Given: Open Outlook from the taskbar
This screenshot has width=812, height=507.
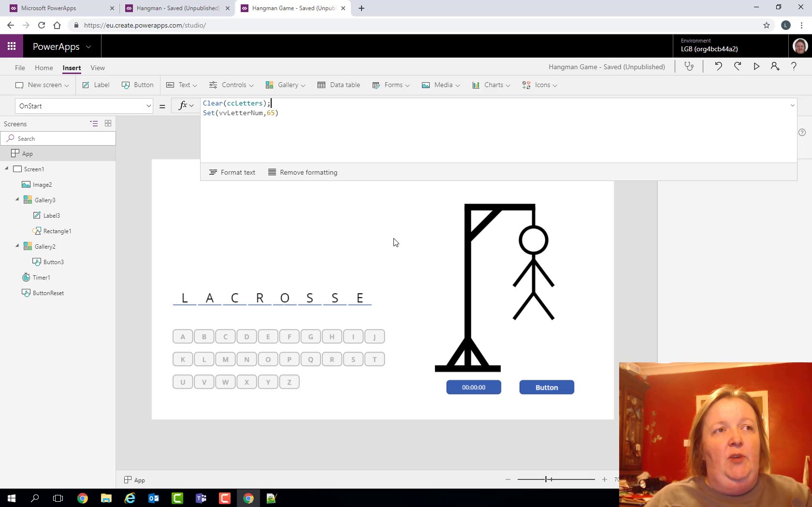Looking at the screenshot, I should (154, 498).
